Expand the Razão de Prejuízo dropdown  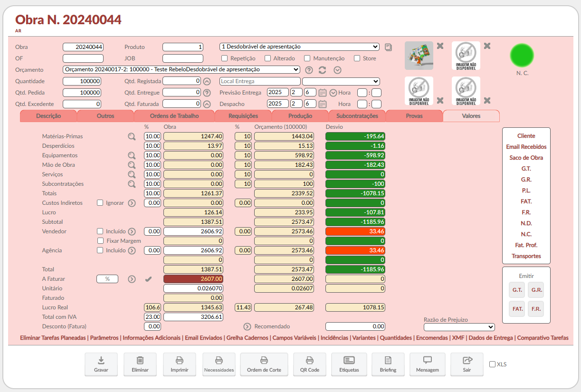tap(459, 327)
